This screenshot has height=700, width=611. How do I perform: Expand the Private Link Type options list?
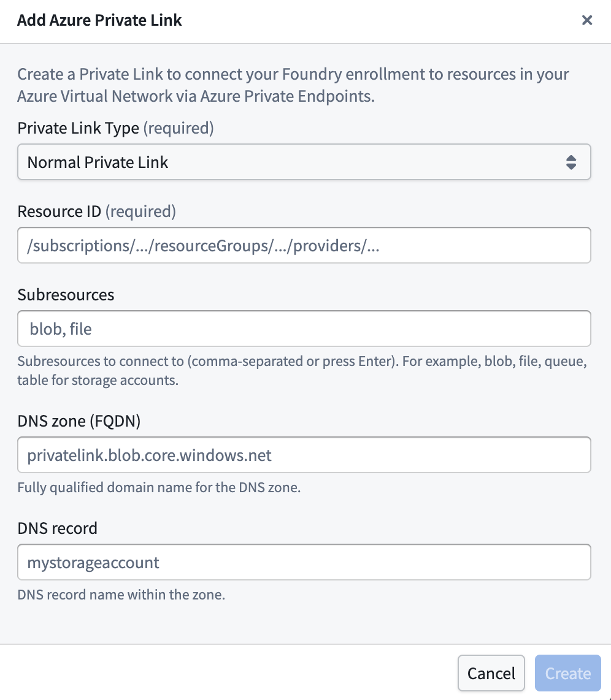click(x=305, y=162)
